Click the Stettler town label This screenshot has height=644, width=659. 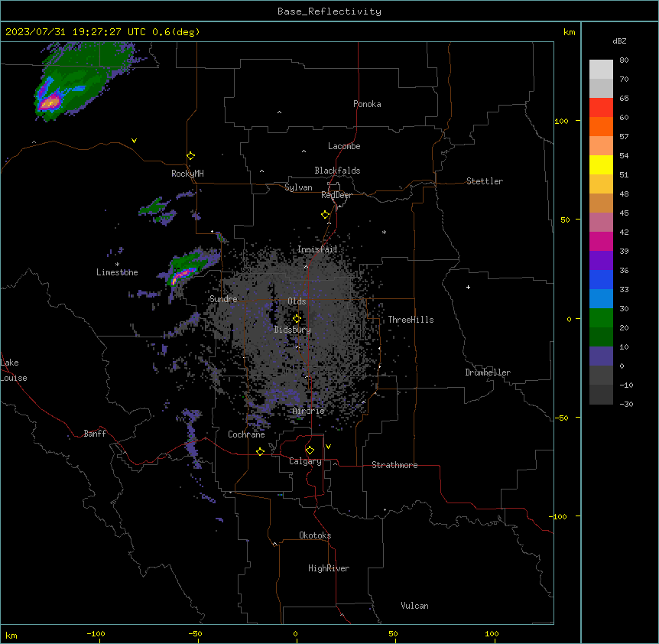(485, 181)
